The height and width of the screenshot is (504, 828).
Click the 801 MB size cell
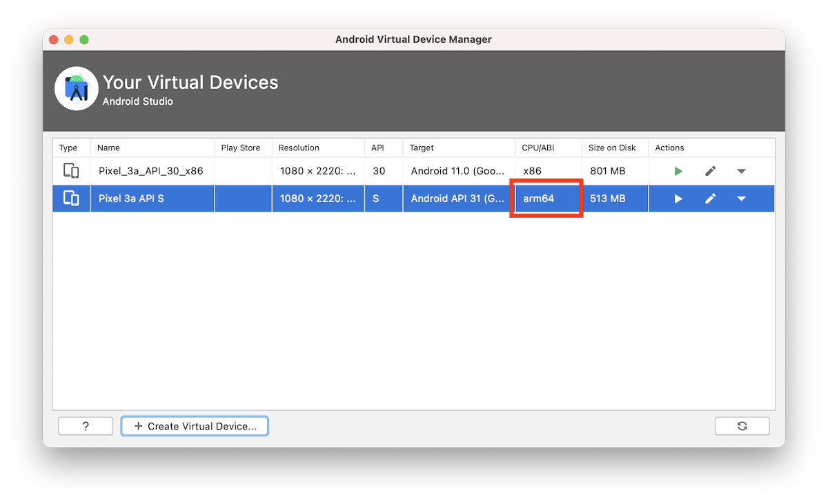(615, 171)
